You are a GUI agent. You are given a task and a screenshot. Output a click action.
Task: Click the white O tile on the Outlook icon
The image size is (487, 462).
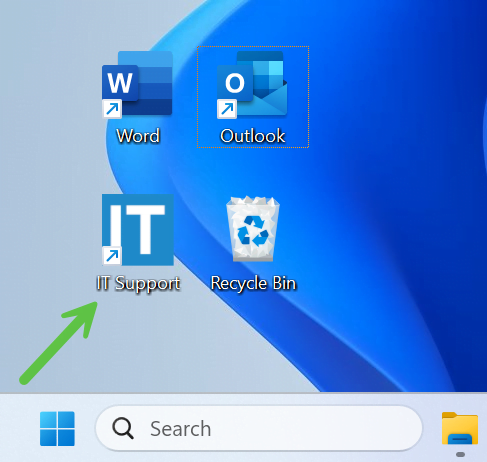[x=235, y=83]
